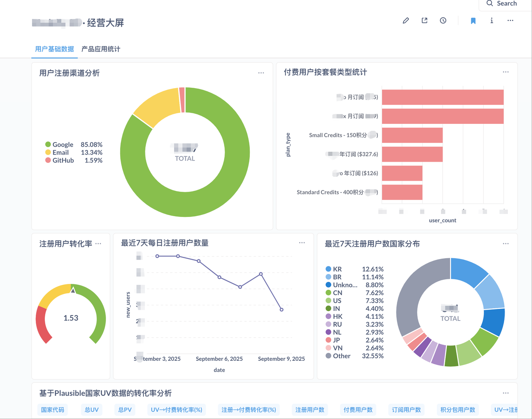
Task: Click the CN legend item
Action: [x=334, y=293]
